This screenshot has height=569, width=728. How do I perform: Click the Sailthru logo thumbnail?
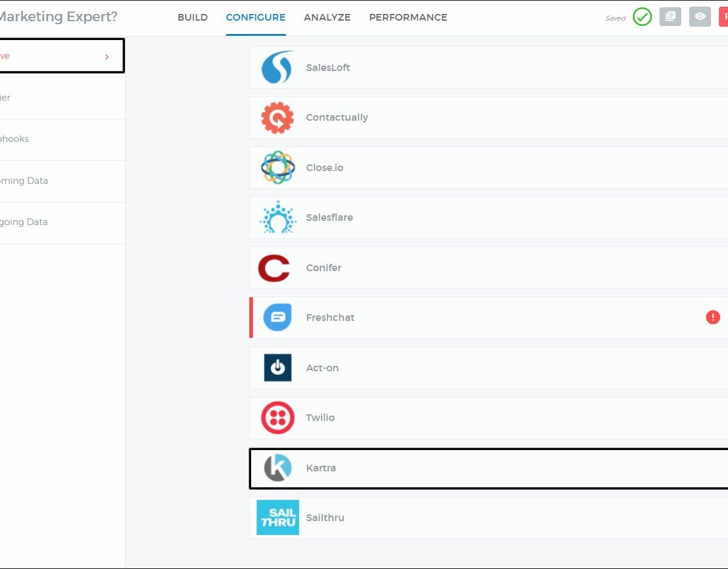[x=277, y=517]
